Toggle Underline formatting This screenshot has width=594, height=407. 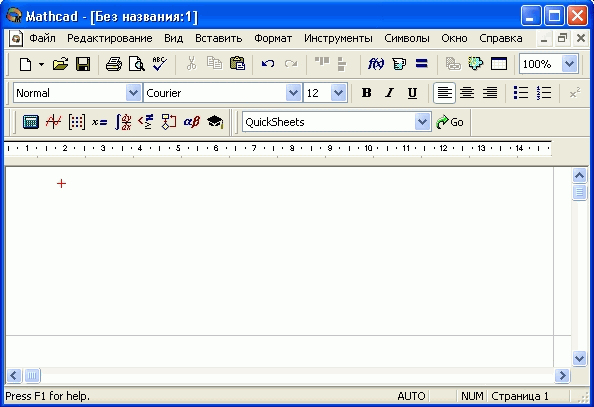[412, 93]
